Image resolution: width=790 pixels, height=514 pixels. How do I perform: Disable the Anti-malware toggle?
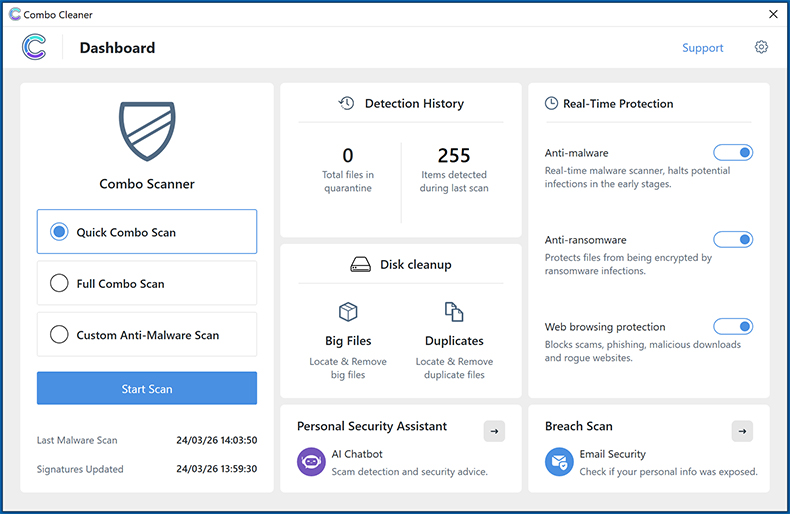[x=732, y=153]
